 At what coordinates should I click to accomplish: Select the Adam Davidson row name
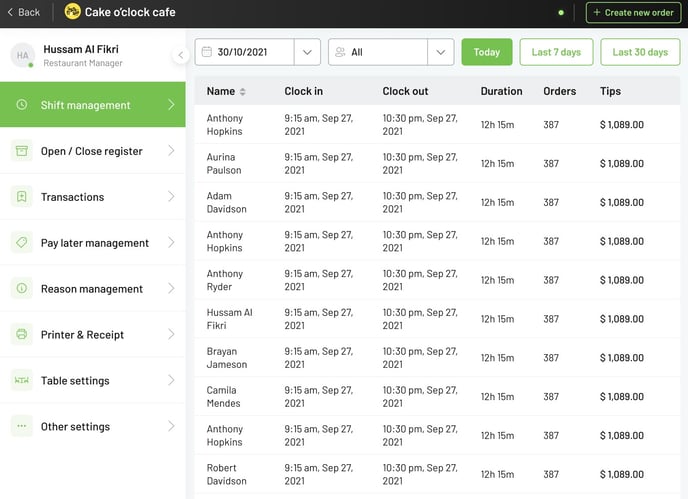226,202
